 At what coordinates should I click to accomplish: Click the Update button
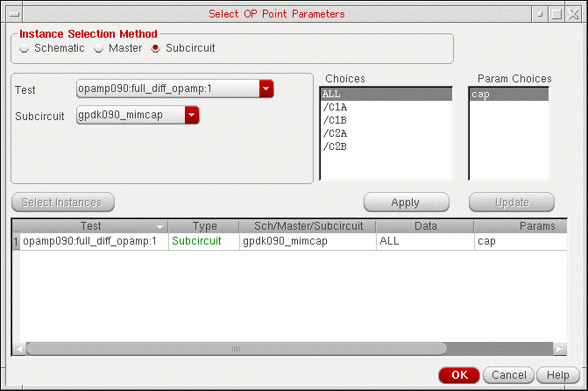[x=512, y=203]
